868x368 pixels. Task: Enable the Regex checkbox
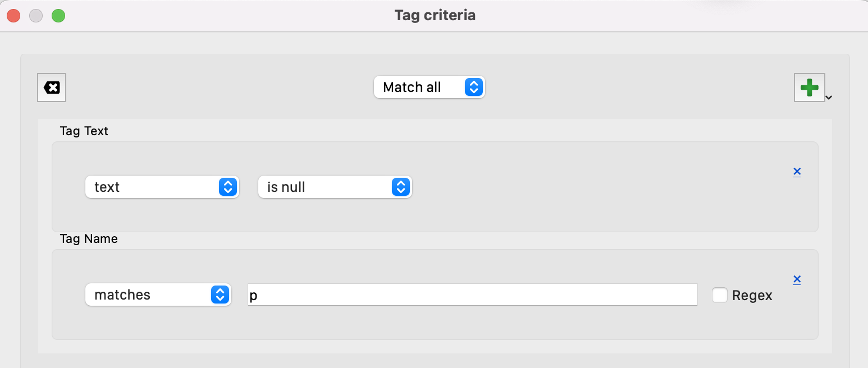(x=720, y=295)
